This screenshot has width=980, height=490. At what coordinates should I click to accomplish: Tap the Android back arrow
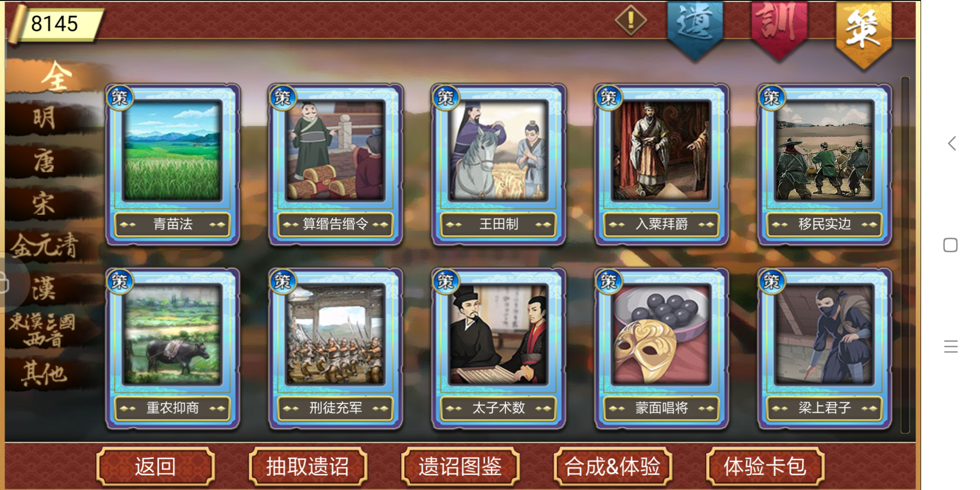(x=951, y=144)
